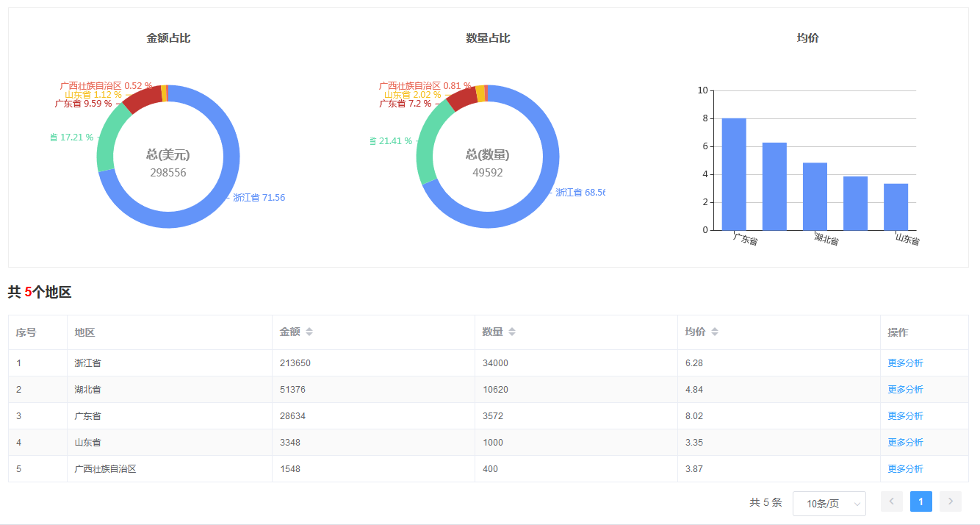
Task: Sort table by 均价 column arrows
Action: point(715,332)
